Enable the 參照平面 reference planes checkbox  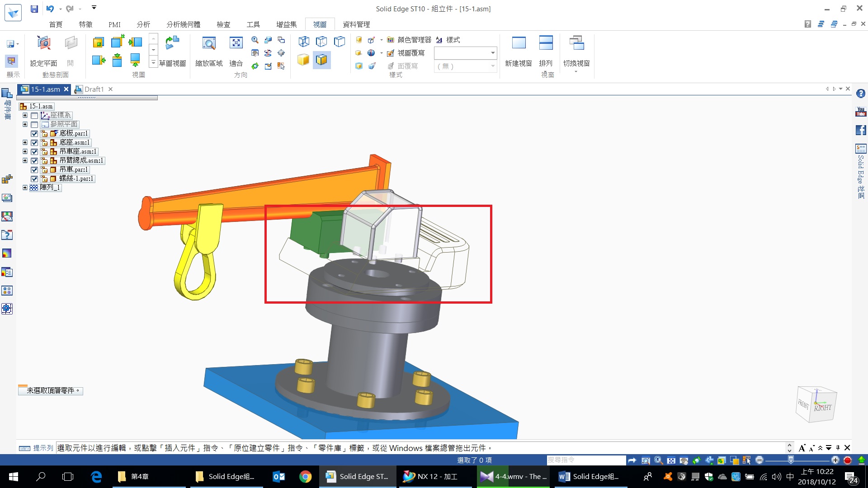(34, 125)
